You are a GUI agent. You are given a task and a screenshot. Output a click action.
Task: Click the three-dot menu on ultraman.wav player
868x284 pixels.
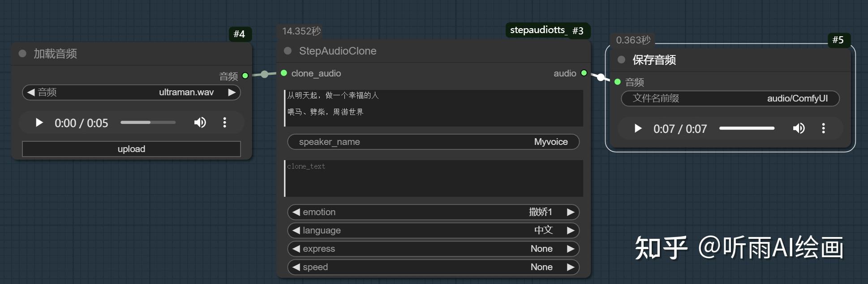(x=224, y=122)
